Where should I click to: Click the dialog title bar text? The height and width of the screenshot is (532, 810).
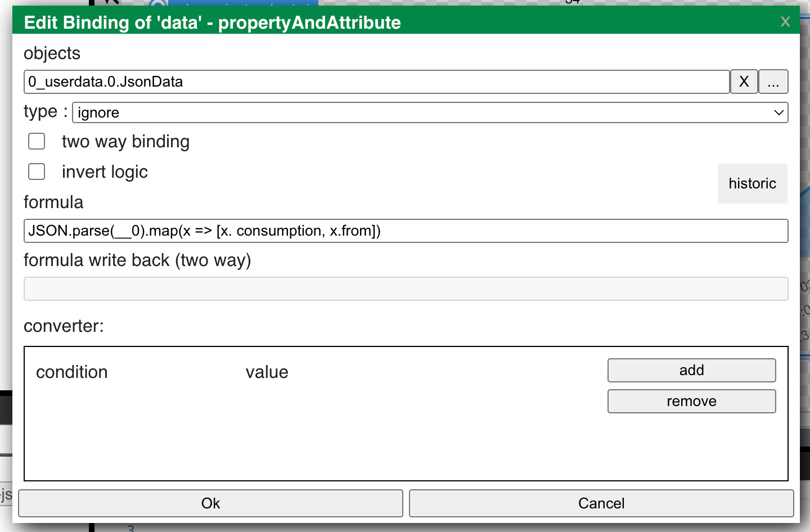click(213, 22)
